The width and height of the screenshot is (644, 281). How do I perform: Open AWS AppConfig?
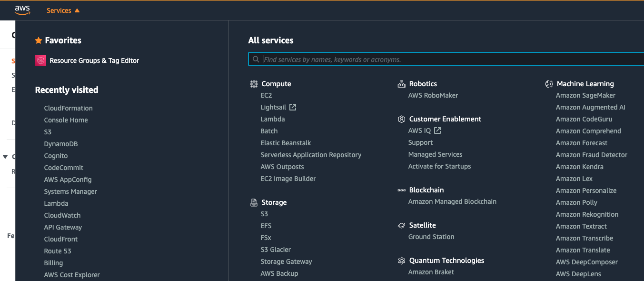pos(68,180)
